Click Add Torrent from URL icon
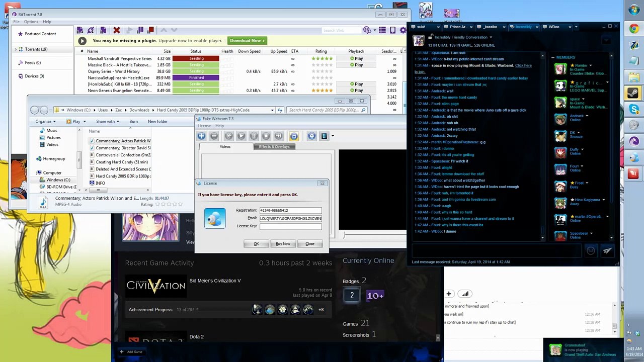Viewport: 644px width, 362px height. [91, 30]
